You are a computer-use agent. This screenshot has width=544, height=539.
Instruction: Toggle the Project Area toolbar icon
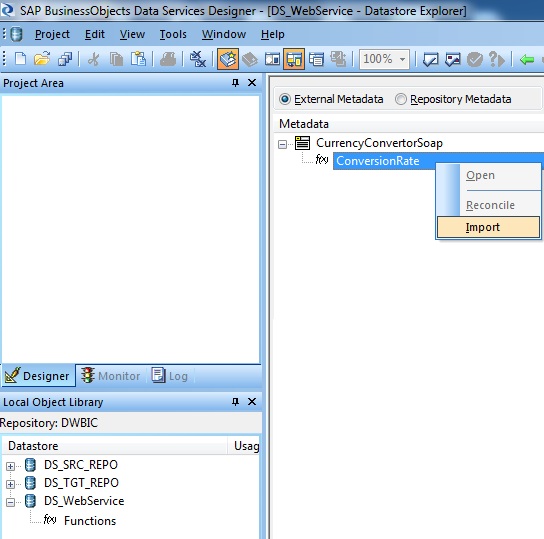tap(294, 59)
